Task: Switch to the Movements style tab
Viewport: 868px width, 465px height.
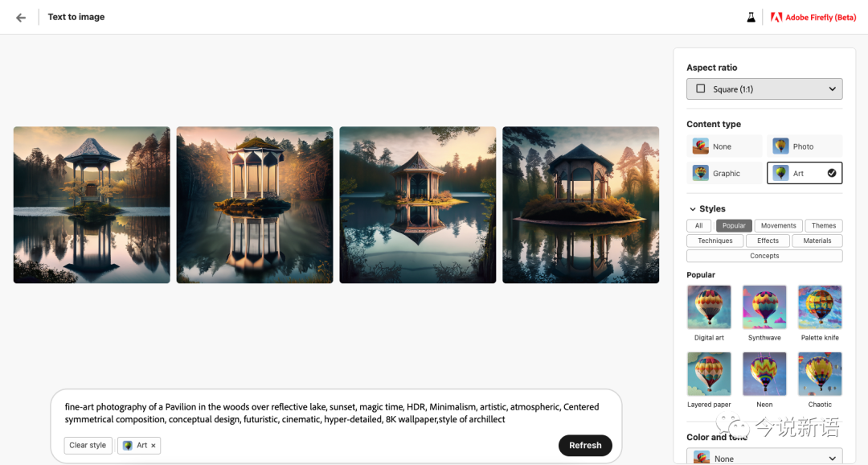Action: 778,225
